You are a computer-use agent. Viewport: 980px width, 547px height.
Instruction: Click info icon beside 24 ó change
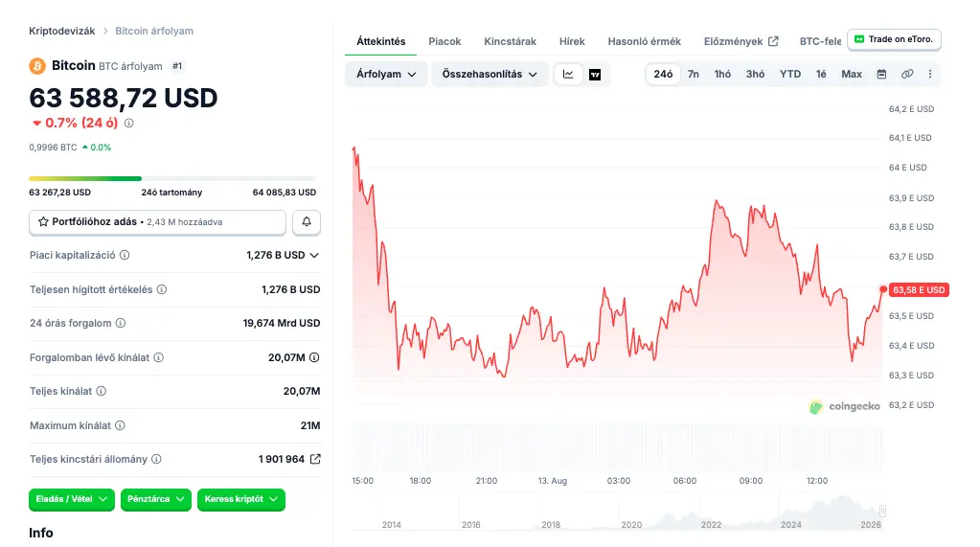click(128, 124)
